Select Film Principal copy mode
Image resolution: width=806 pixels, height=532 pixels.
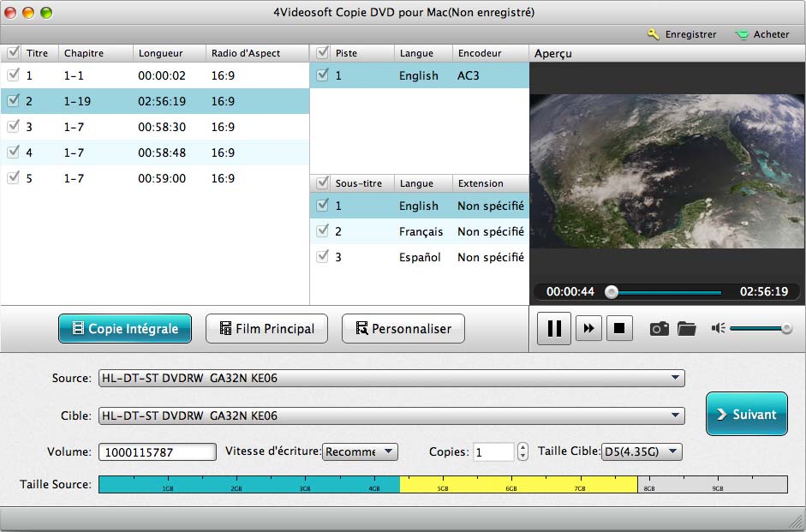click(x=266, y=329)
